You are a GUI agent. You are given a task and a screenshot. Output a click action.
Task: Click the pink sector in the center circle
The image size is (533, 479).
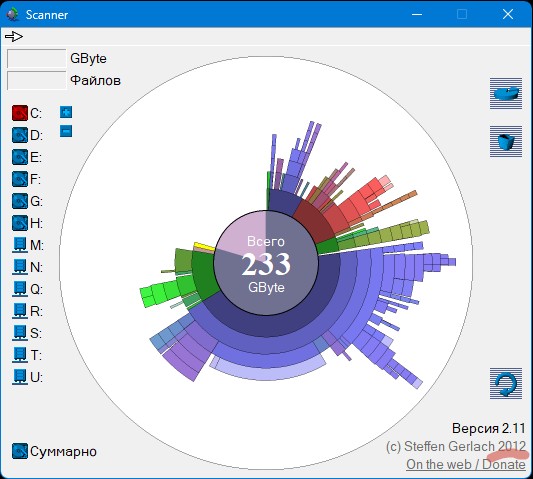(242, 235)
